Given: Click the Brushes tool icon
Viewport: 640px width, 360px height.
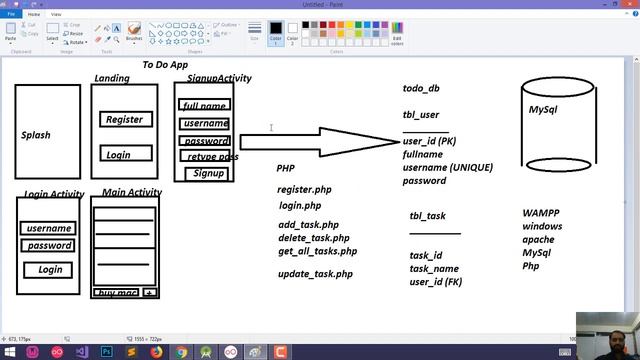Looking at the screenshot, I should pos(134,28).
